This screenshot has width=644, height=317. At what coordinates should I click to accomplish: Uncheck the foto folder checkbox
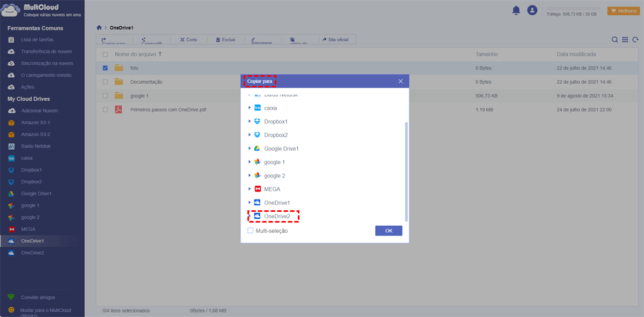click(105, 68)
